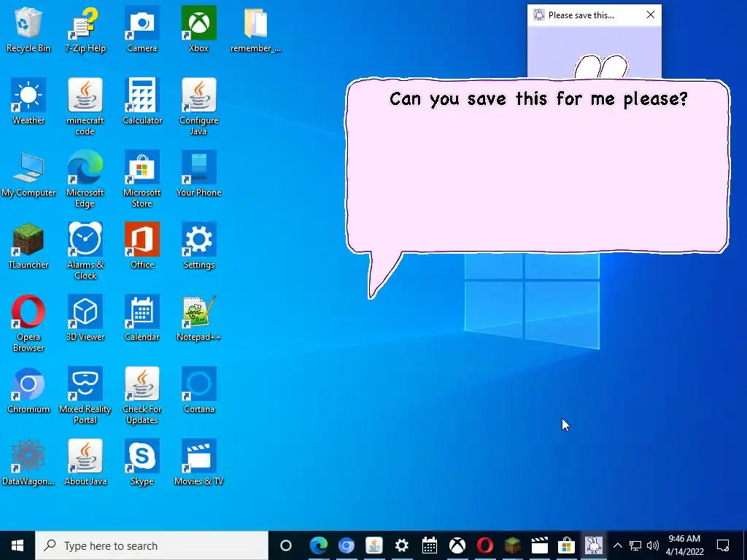This screenshot has width=747, height=560.
Task: Launch Opera from the taskbar
Action: click(485, 545)
